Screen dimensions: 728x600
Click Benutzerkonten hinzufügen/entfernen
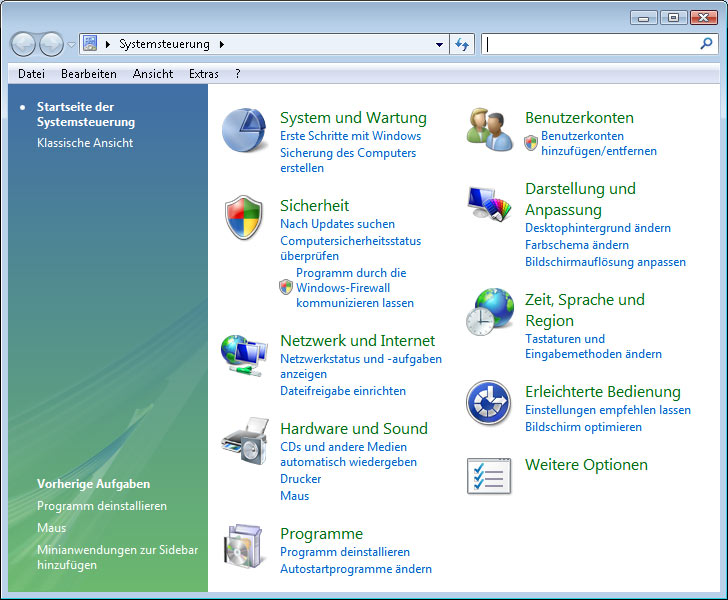tap(599, 143)
